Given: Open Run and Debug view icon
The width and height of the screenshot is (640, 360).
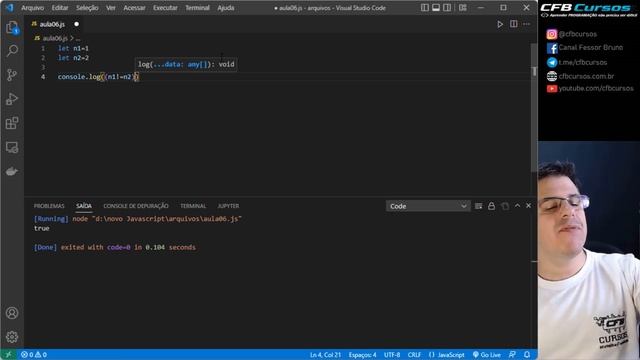Looking at the screenshot, I should (x=12, y=99).
